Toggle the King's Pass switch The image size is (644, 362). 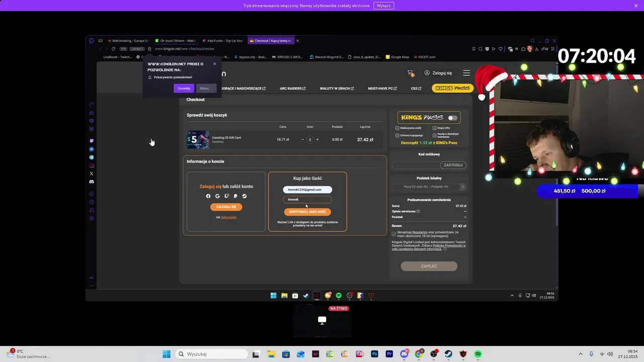[453, 118]
